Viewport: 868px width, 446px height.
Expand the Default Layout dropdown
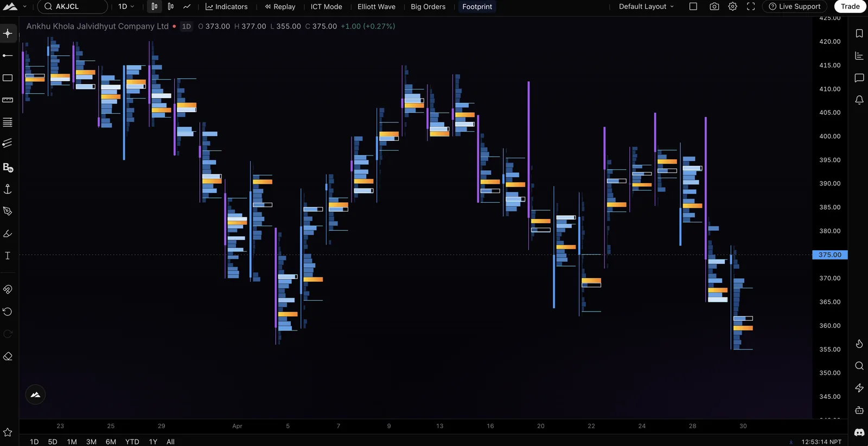[x=646, y=7]
